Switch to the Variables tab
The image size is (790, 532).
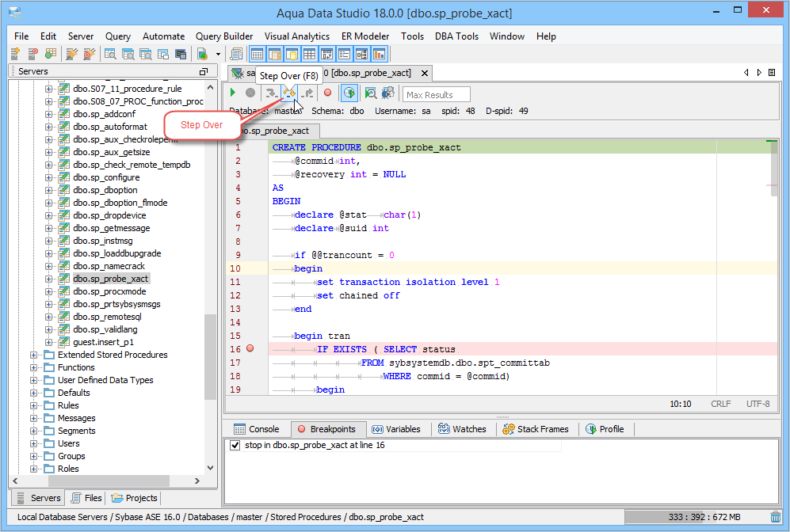[396, 429]
